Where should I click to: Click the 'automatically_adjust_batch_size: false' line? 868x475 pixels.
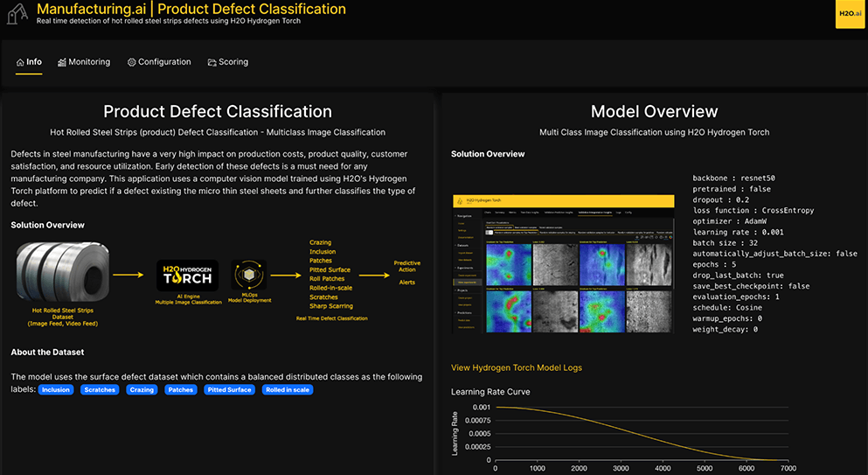click(775, 254)
